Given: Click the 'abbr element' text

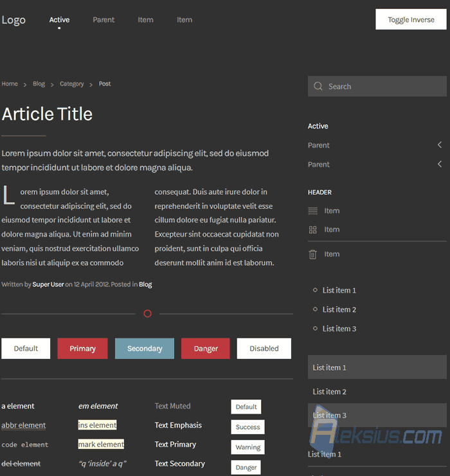Looking at the screenshot, I should (24, 425).
